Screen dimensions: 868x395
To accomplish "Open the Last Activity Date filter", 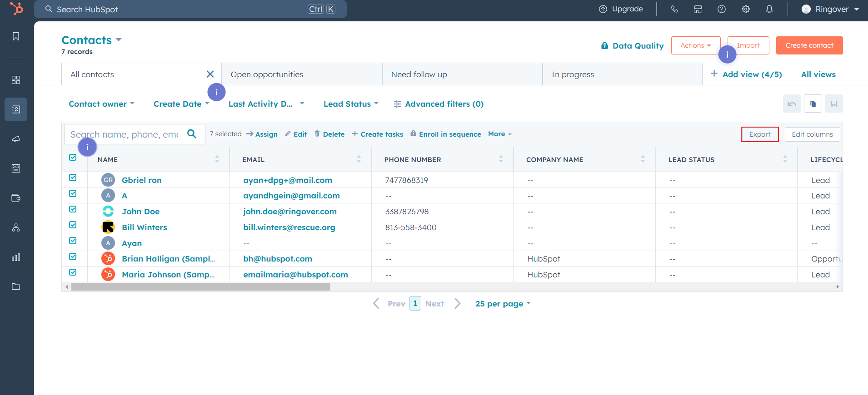I will [266, 104].
